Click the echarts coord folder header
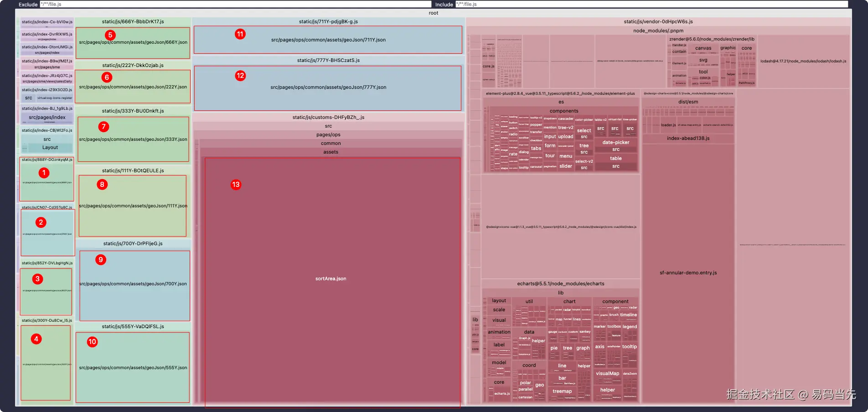The width and height of the screenshot is (868, 412). point(529,365)
